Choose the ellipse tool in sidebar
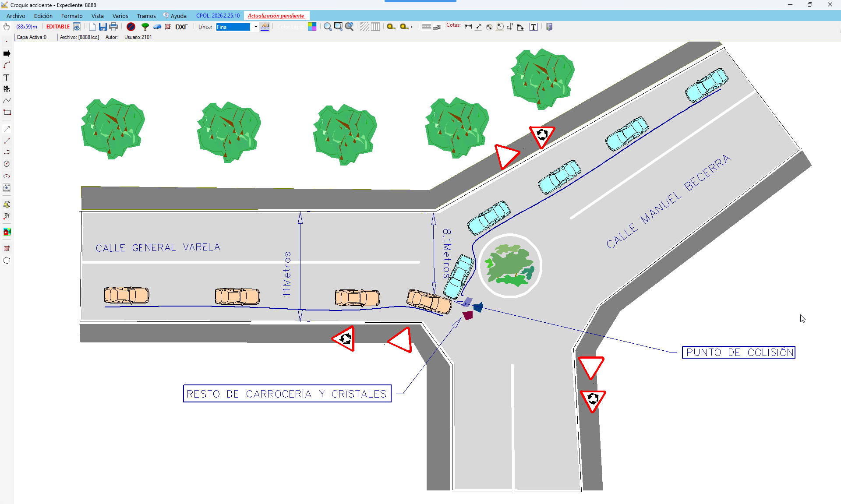The image size is (841, 504). coord(7,176)
